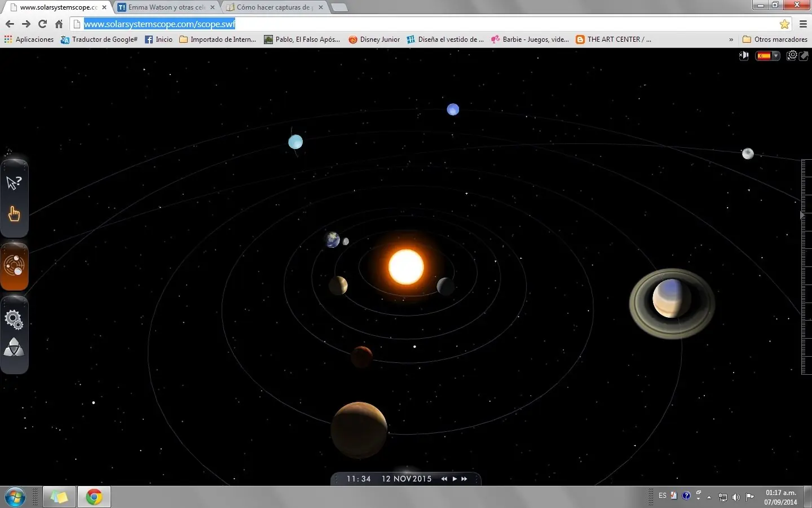Select the large brown planet Jupiter

[x=359, y=430]
